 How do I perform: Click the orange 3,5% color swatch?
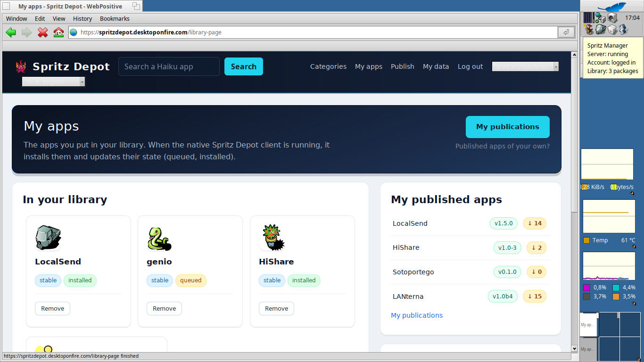[616, 296]
